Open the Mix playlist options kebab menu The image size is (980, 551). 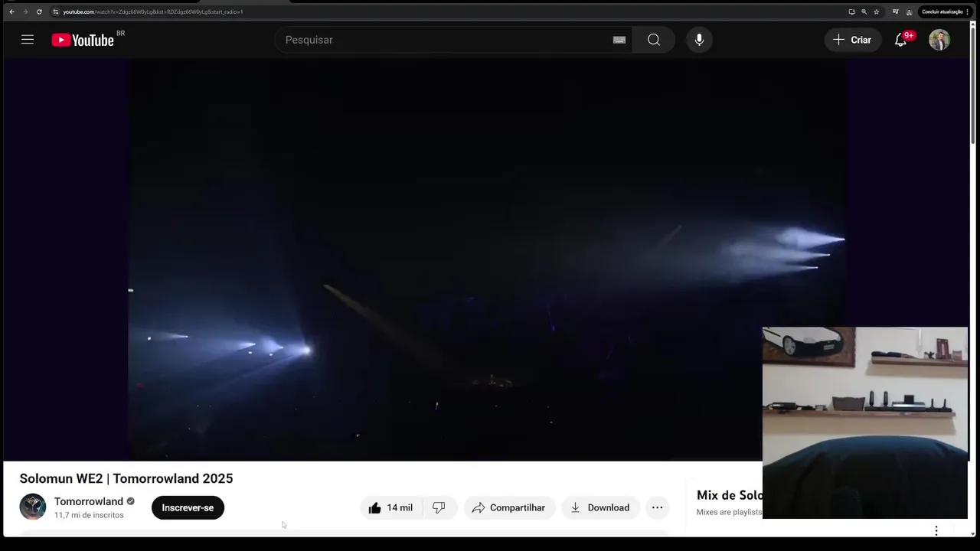point(936,530)
